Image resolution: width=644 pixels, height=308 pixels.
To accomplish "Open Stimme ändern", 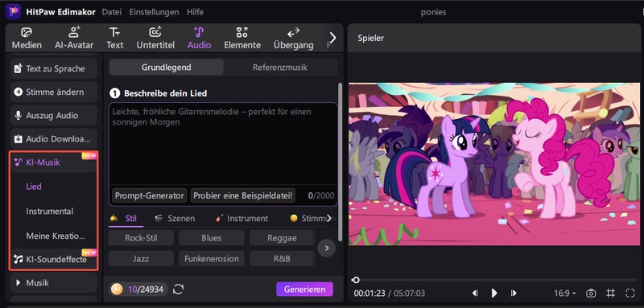I will tap(54, 92).
